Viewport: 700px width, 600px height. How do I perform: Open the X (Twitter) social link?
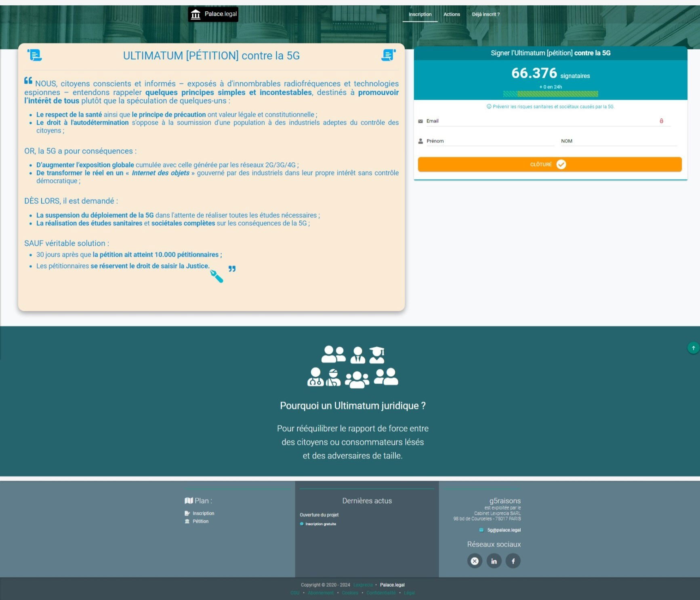tap(475, 561)
